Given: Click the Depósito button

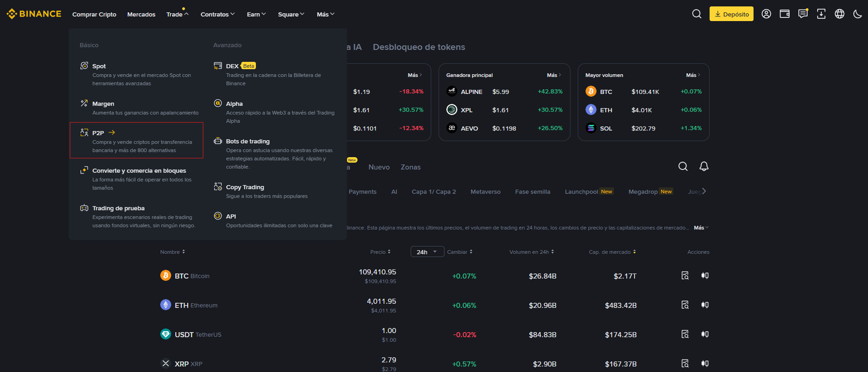Looking at the screenshot, I should 732,14.
